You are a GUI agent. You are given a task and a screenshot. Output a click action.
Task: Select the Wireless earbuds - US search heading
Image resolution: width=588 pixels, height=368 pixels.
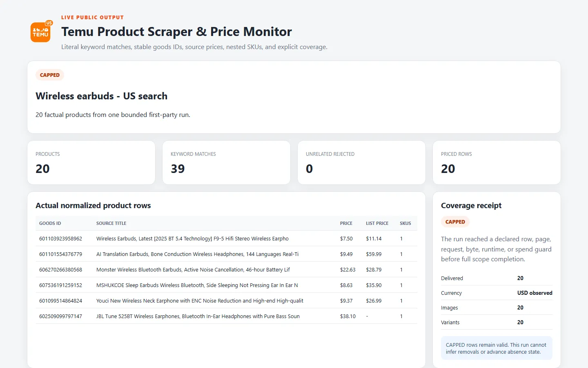point(101,96)
